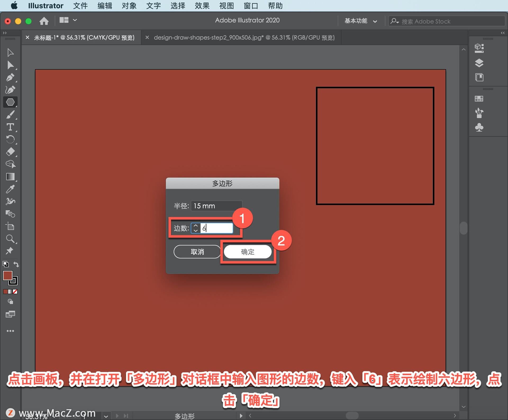Open the edit toolbar three dots
This screenshot has width=508, height=420.
pos(10,331)
